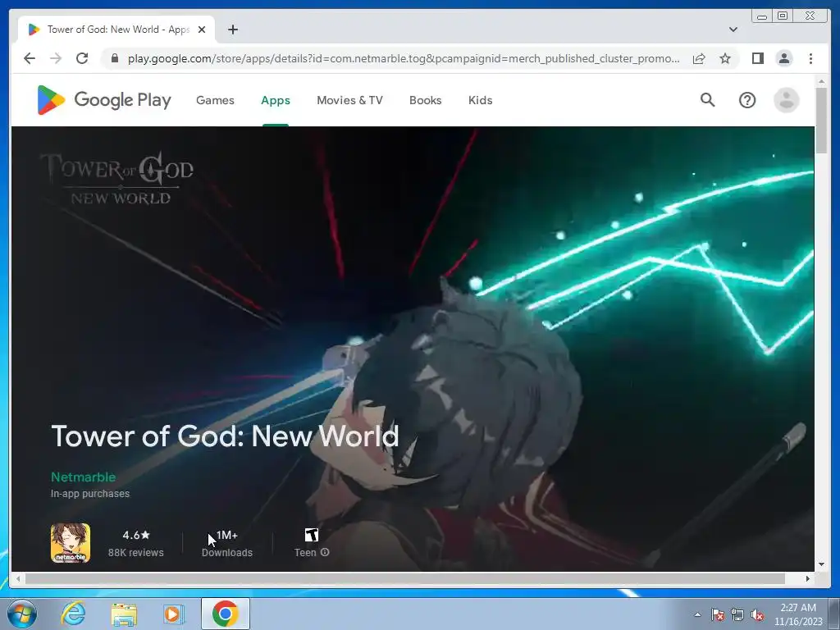The height and width of the screenshot is (630, 840).
Task: Click the vertical scrollbar thumb
Action: [821, 121]
